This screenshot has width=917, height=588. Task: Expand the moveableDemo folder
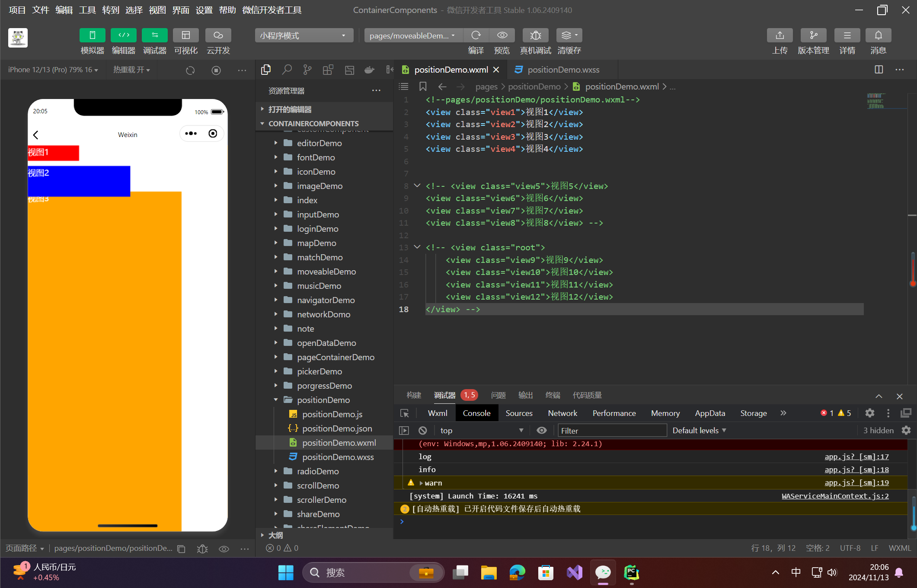click(326, 272)
